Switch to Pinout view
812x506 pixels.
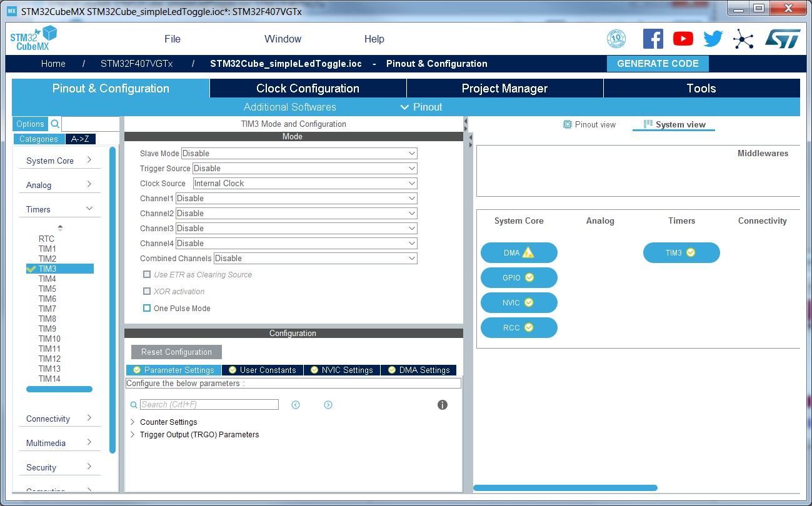pos(589,124)
